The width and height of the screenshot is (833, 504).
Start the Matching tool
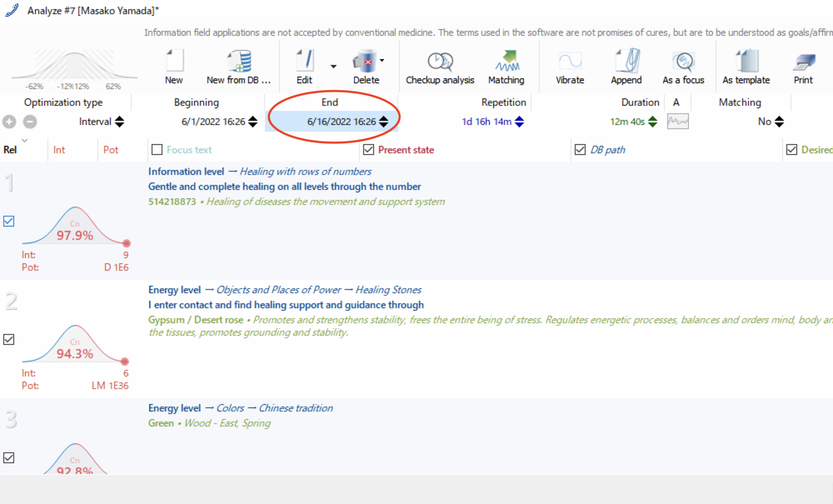pos(506,62)
